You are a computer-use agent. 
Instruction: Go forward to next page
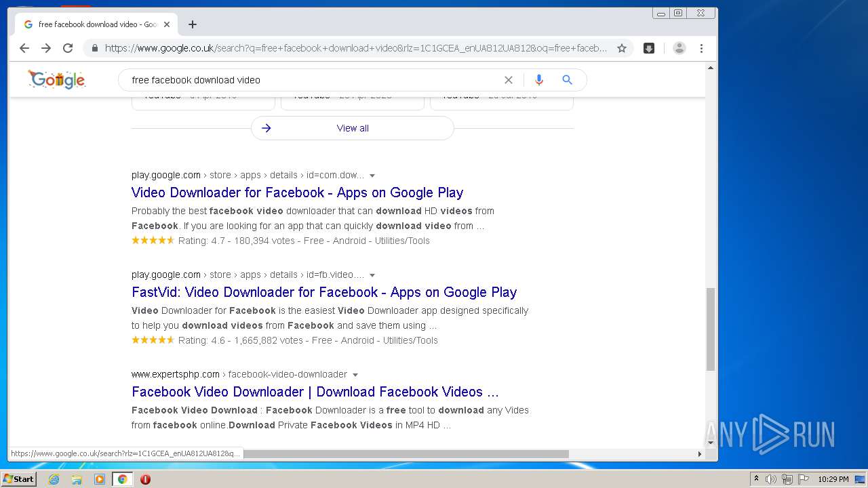pos(46,48)
